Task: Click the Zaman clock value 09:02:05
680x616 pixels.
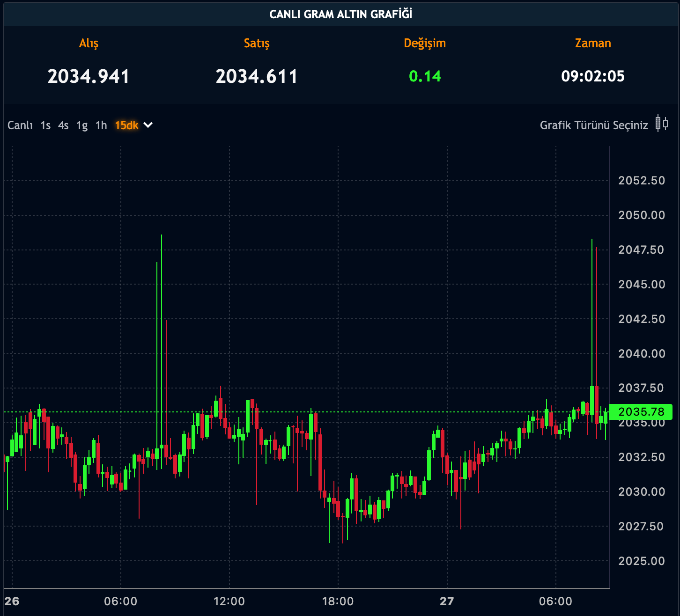Action: tap(593, 76)
